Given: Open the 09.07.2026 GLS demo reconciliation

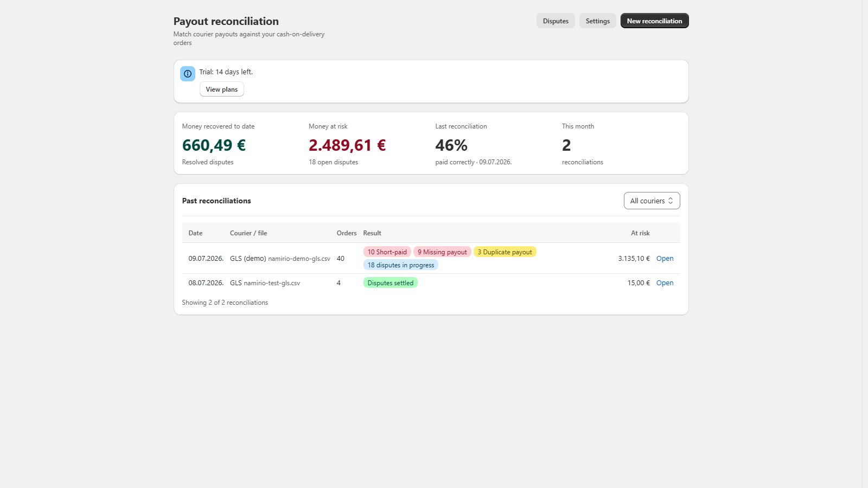Looking at the screenshot, I should tap(665, 259).
